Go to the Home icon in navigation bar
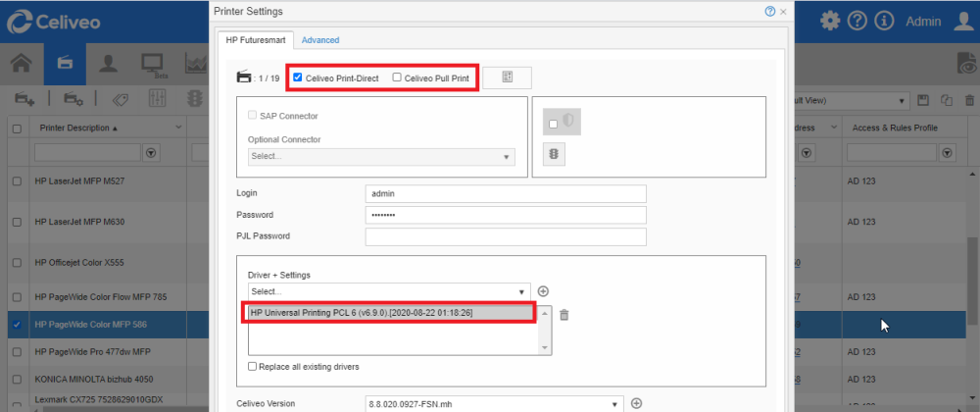Screen dimensions: 980x412 coord(22,64)
